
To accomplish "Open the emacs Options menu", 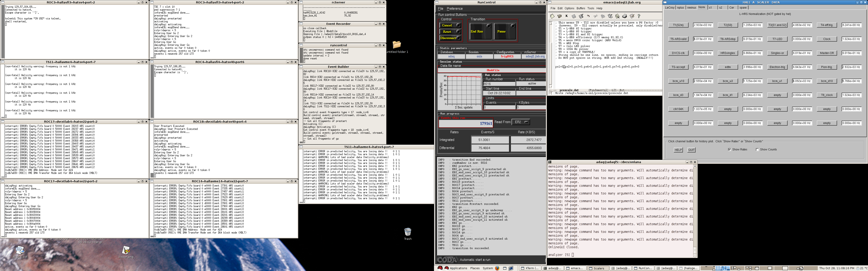I will point(569,8).
